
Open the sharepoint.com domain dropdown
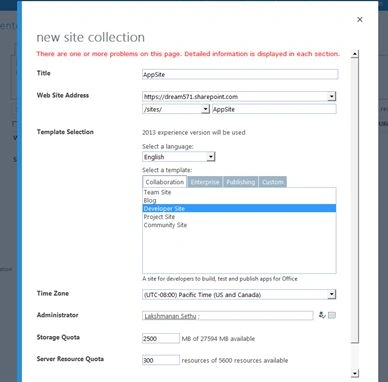(x=239, y=97)
